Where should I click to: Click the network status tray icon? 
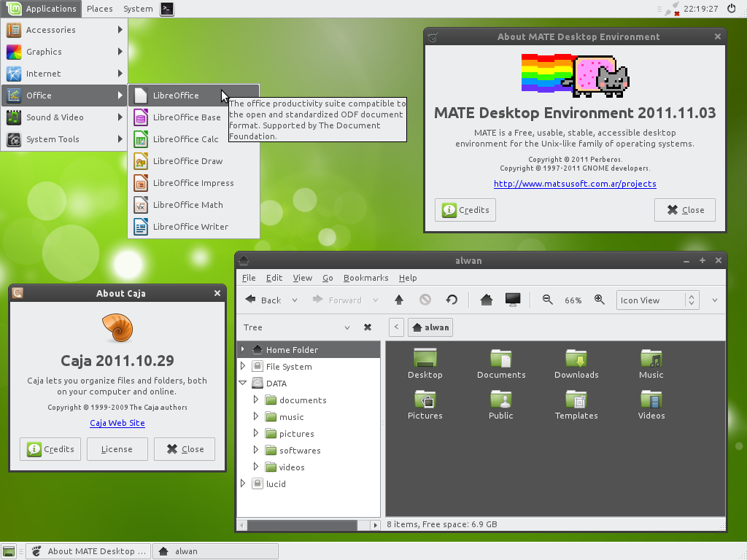[672, 9]
